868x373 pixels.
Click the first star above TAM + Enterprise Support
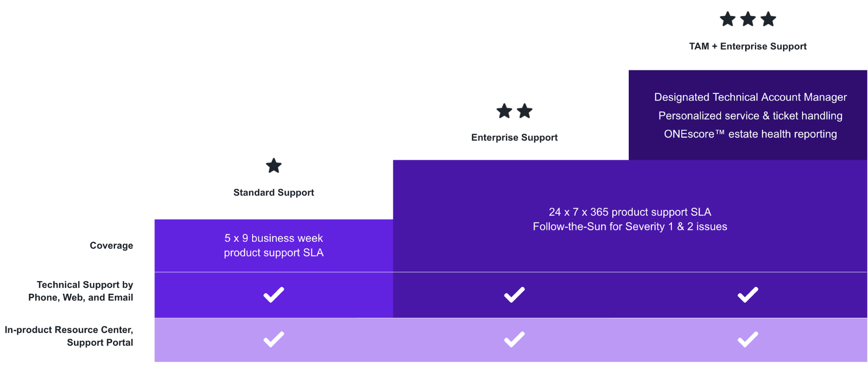[x=728, y=19]
